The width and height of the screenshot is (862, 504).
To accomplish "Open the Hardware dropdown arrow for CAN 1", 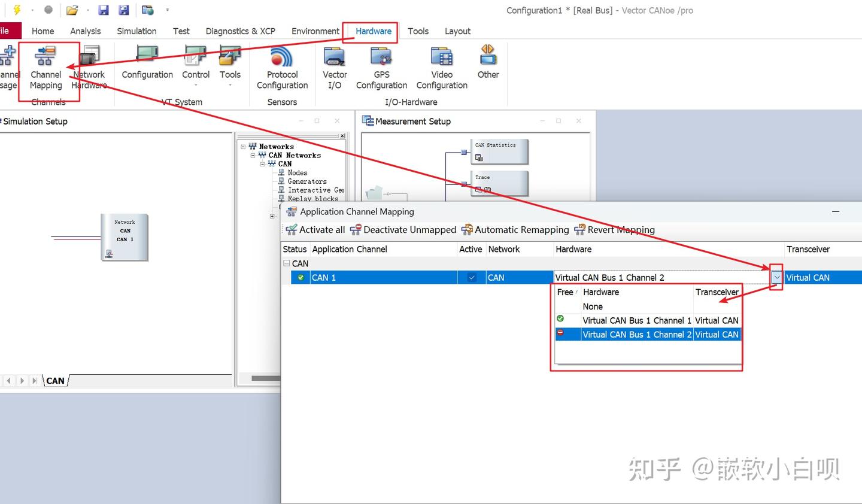I will pyautogui.click(x=776, y=278).
